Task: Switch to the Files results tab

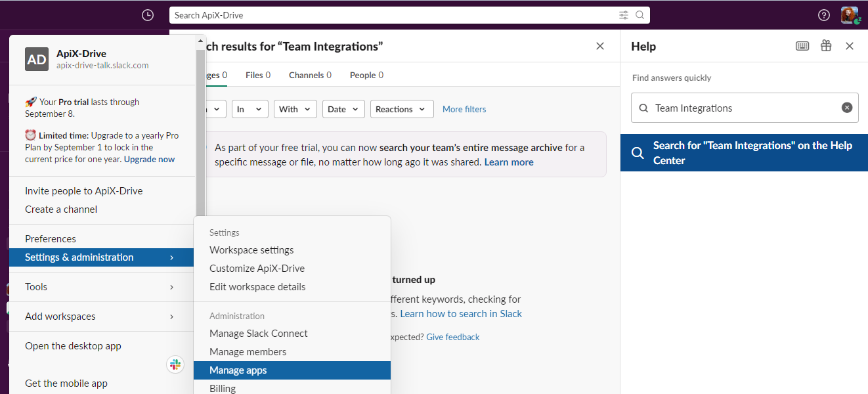Action: [258, 75]
